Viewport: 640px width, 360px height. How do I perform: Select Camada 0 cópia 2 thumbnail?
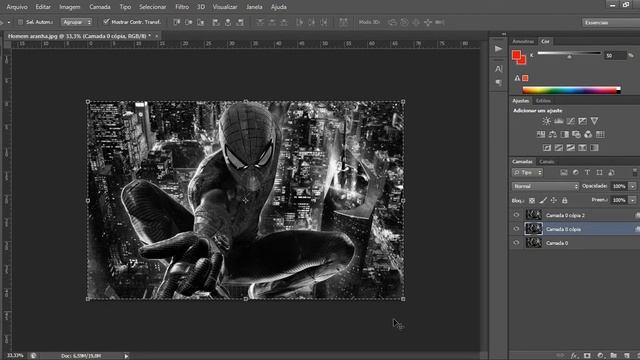(533, 215)
